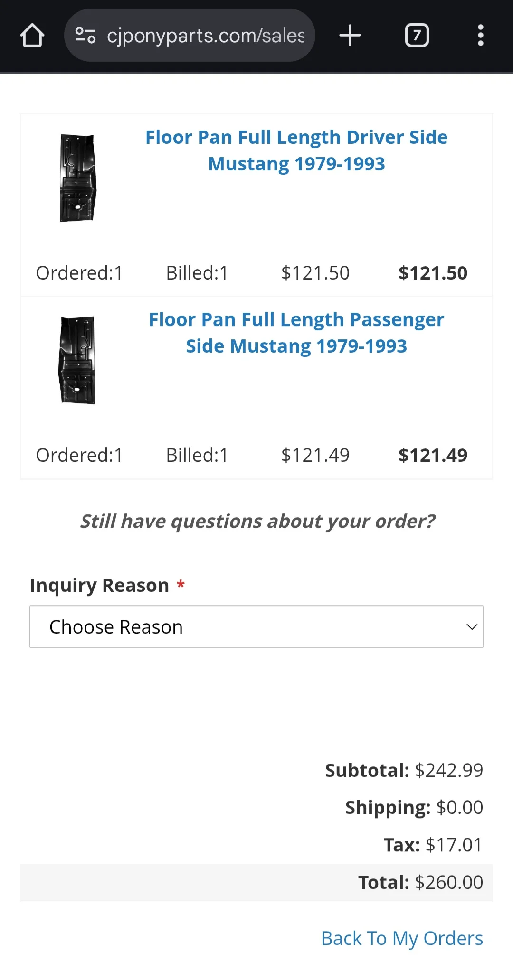This screenshot has width=513, height=980.
Task: Tap the driver side floor pan thumbnail
Action: point(78,178)
